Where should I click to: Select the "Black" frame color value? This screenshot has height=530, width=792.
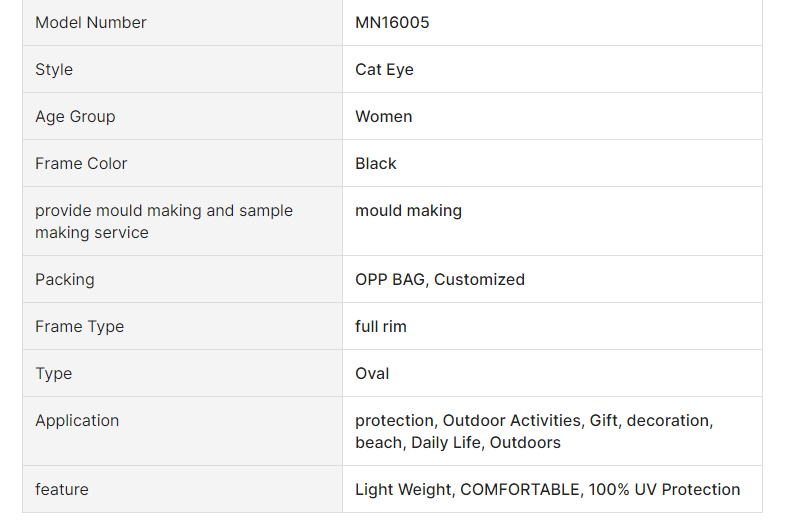(376, 163)
